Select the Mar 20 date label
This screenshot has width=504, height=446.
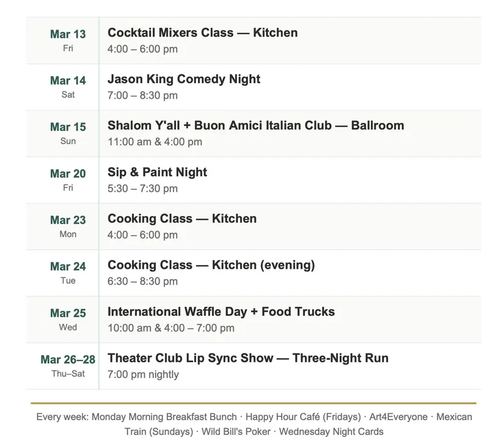(68, 174)
